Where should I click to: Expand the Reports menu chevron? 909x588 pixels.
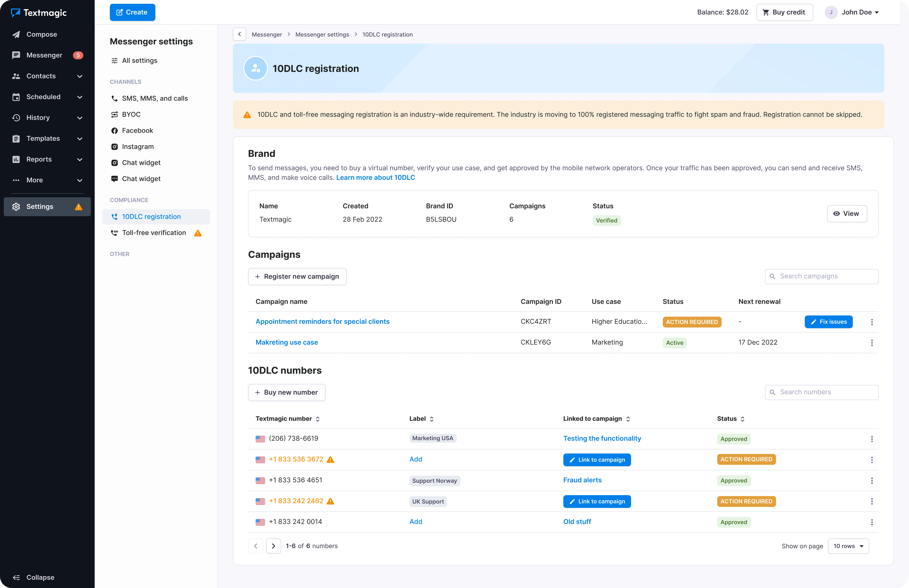[x=80, y=159]
